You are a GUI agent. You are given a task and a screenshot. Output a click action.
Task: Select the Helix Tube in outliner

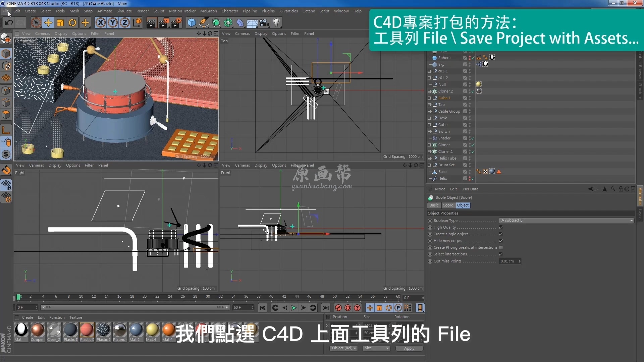(x=448, y=158)
